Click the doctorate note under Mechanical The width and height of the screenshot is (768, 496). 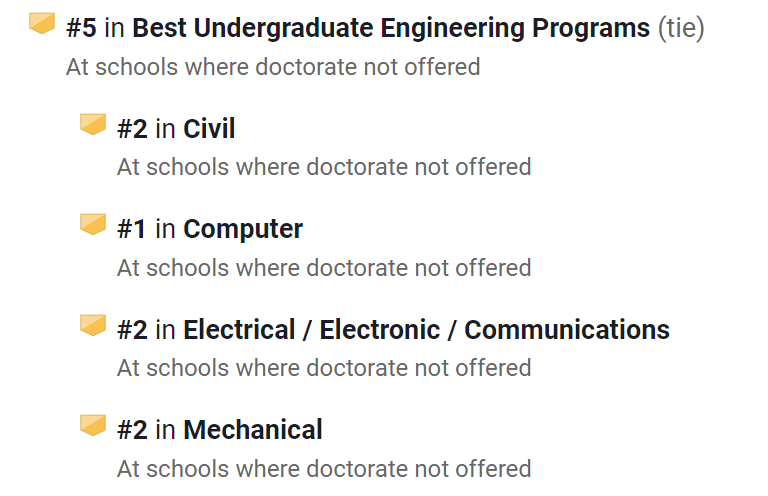(x=324, y=469)
